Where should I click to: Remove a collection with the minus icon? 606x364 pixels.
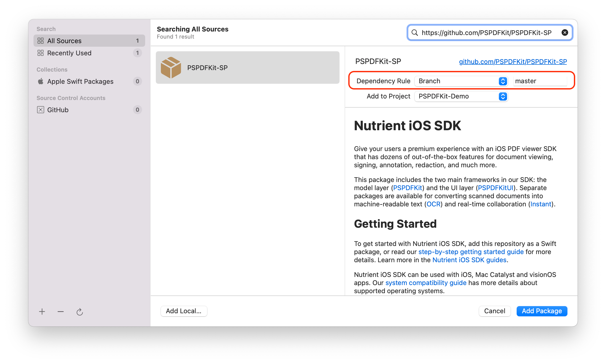pos(60,311)
